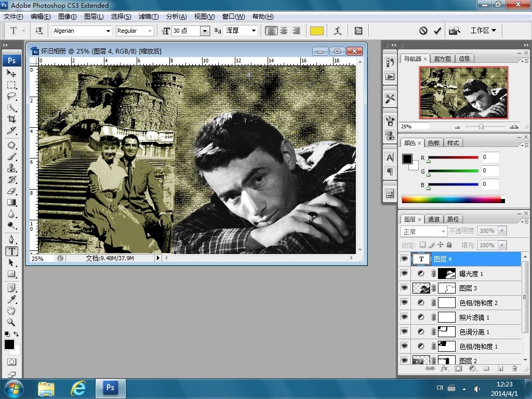Open the 工作区 workspace dropdown
This screenshot has height=399, width=532.
pyautogui.click(x=483, y=31)
